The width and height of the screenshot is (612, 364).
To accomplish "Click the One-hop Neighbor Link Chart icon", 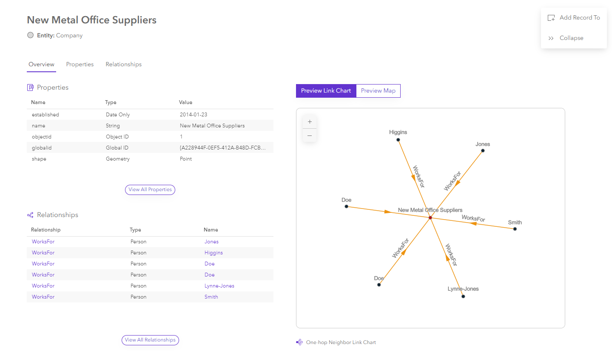I will [299, 342].
